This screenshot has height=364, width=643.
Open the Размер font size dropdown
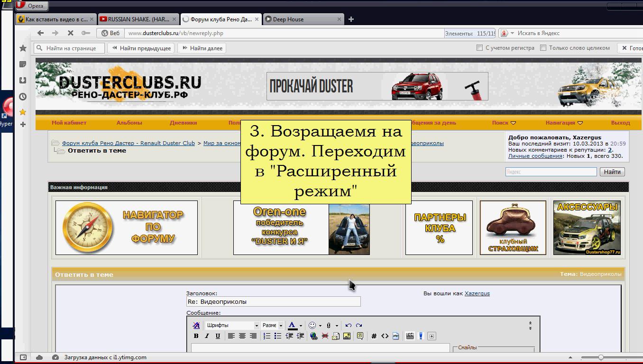pos(272,325)
